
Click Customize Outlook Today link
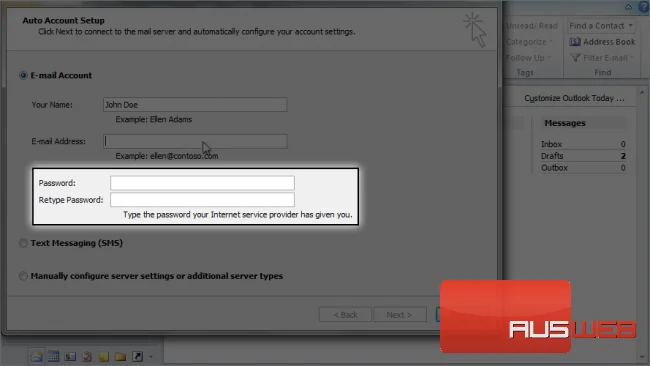click(x=574, y=98)
